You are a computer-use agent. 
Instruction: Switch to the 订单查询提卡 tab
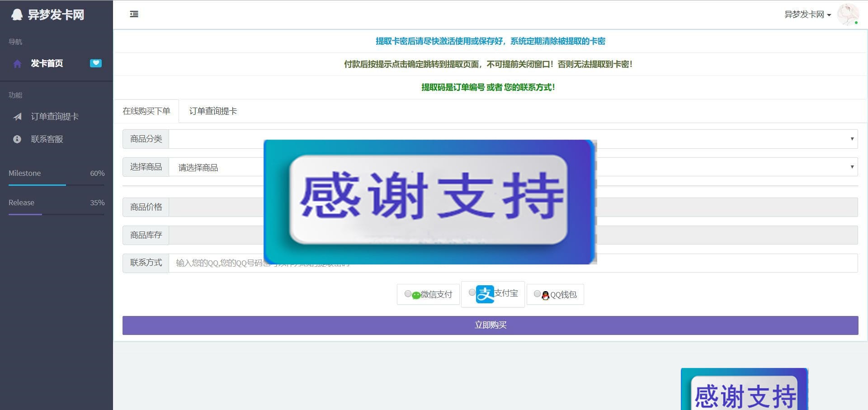pos(213,111)
